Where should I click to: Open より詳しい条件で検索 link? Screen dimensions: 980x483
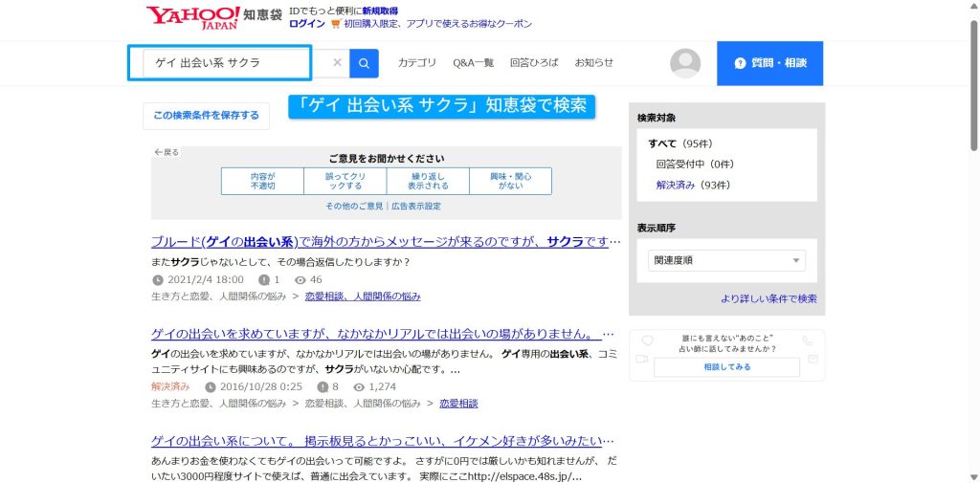point(768,298)
